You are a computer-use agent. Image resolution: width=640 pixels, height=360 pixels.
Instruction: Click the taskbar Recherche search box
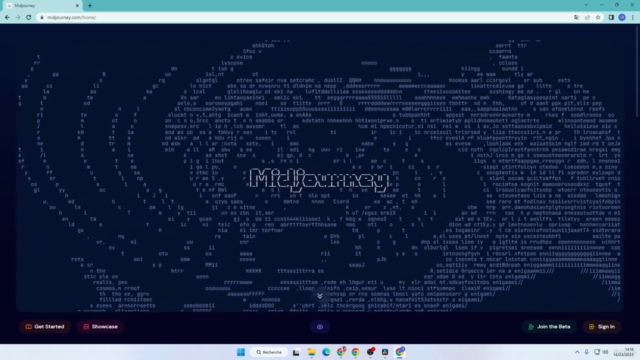[269, 352]
